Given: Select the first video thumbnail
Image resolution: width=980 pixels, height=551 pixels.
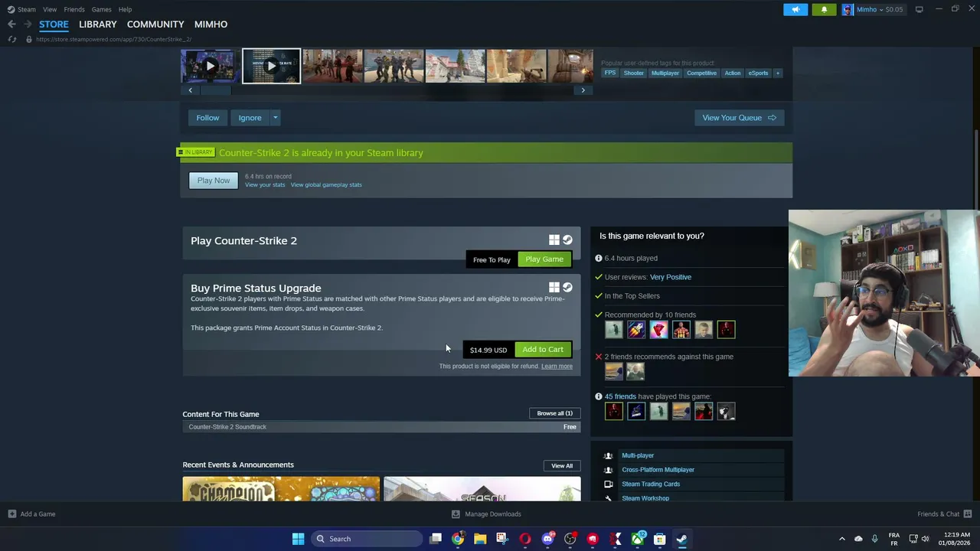Looking at the screenshot, I should coord(210,66).
